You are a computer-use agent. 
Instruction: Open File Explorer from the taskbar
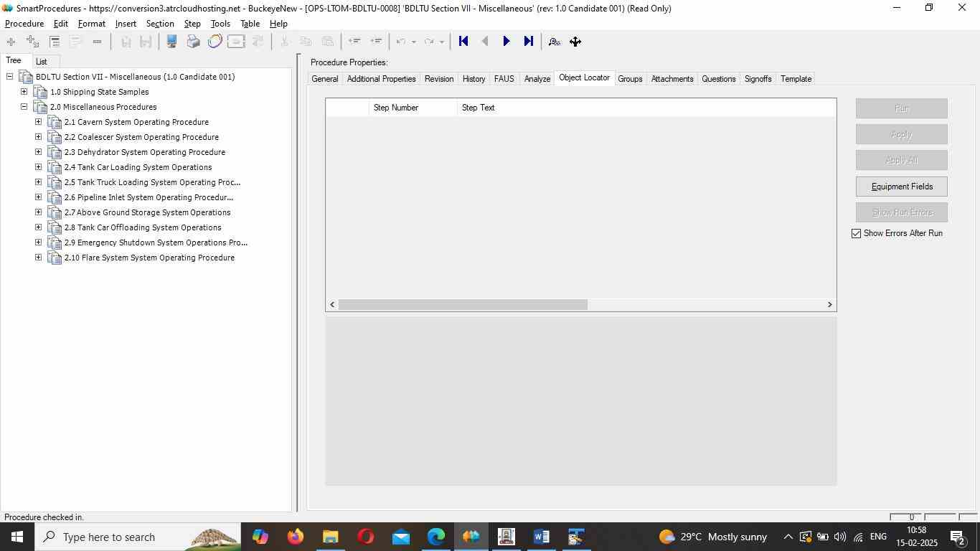330,537
